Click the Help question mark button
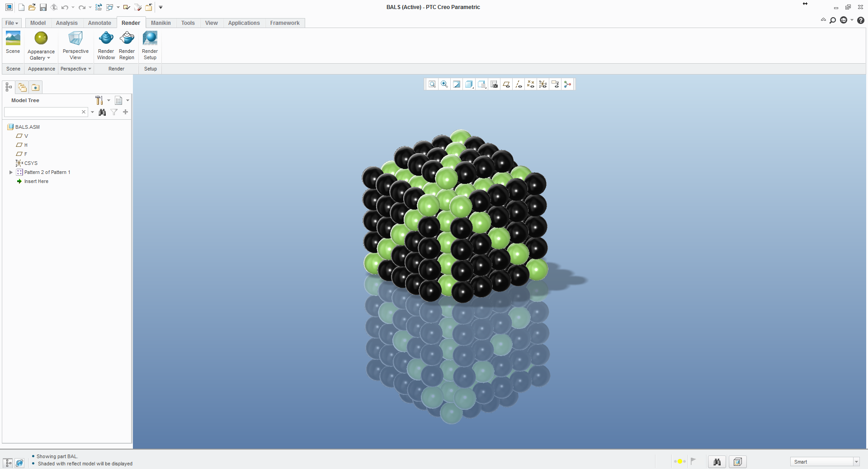Viewport: 868px width, 469px height. coord(860,20)
